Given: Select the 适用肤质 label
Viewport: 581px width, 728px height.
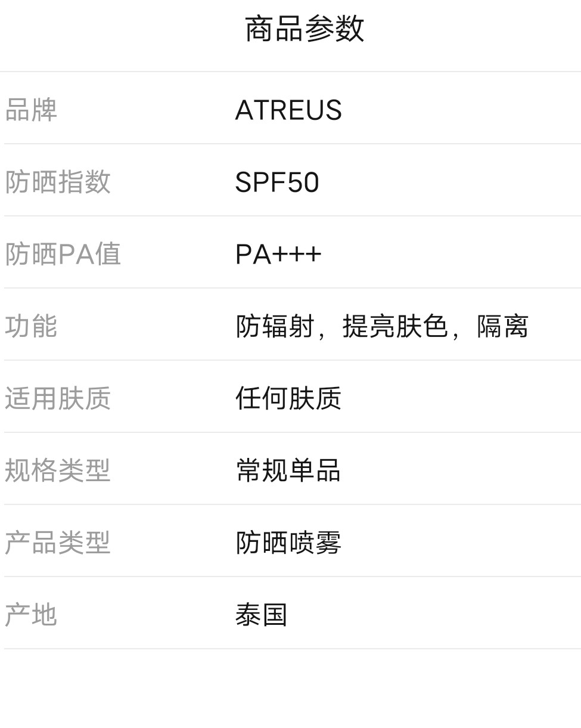Looking at the screenshot, I should click(58, 399).
